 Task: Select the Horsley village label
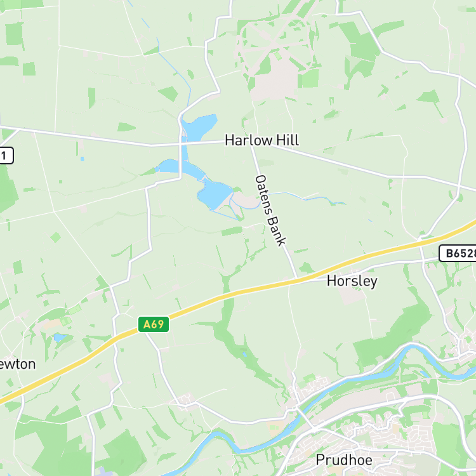click(x=352, y=281)
